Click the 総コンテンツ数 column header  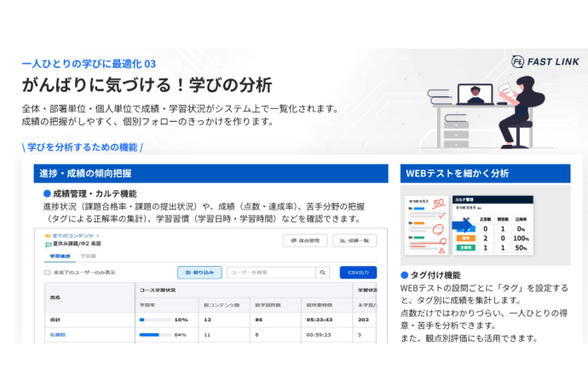[x=224, y=305]
